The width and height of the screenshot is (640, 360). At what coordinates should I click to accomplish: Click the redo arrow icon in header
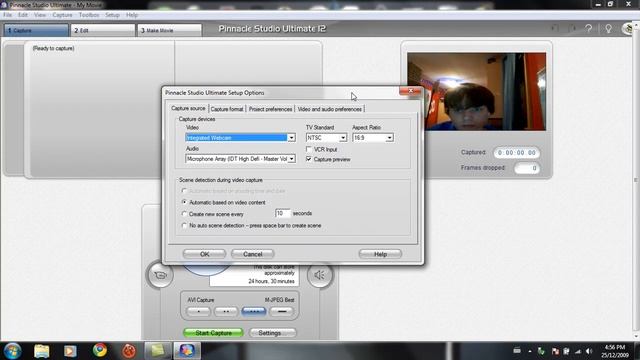point(572,29)
